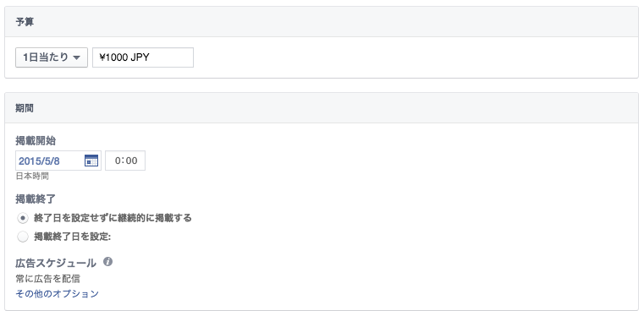Click the info icon next to 広告スケジュール
Viewport: 644px width, 316px height.
click(x=108, y=261)
